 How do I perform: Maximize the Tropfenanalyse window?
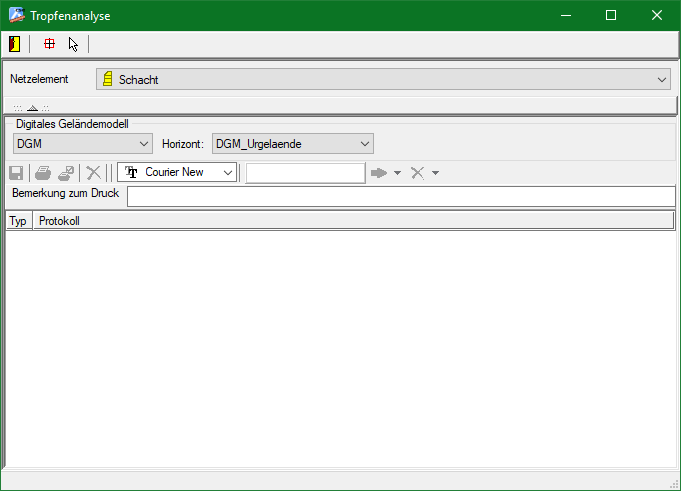point(611,15)
